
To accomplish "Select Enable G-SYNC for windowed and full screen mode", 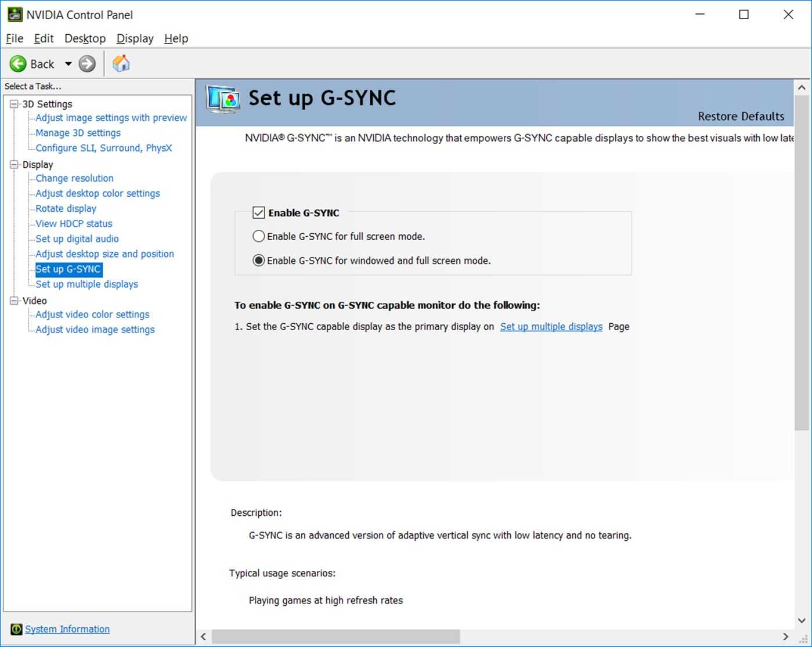I will point(258,260).
